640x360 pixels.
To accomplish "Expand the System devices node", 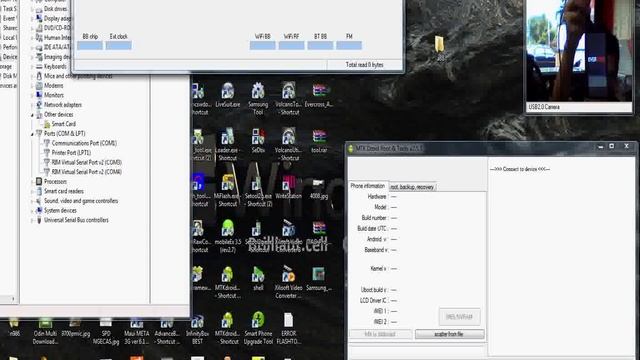I will coord(33,211).
